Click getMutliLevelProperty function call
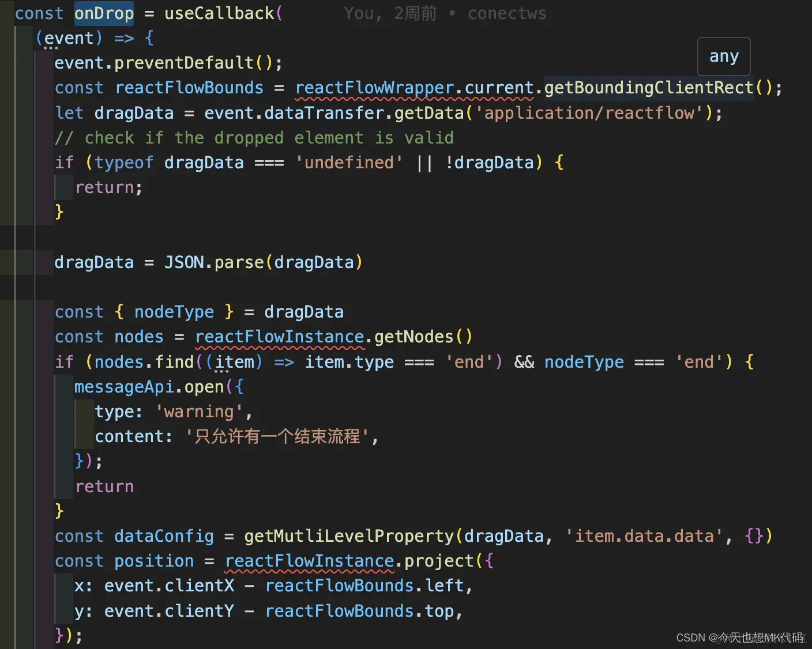Viewport: 812px width, 649px height. click(x=349, y=536)
